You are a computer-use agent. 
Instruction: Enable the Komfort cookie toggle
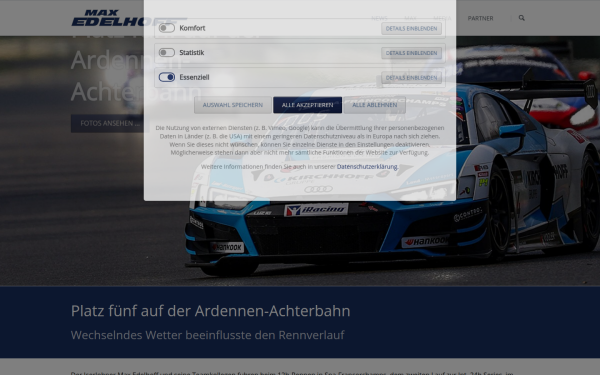click(x=167, y=28)
